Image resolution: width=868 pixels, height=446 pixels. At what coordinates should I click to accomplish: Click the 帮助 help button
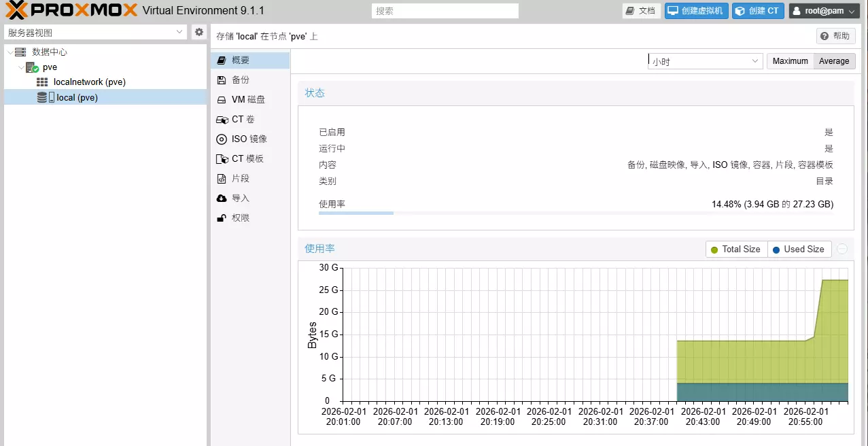point(835,36)
